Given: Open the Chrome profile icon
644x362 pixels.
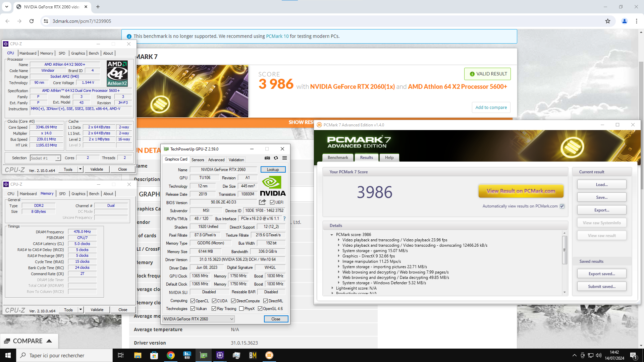Looking at the screenshot, I should pyautogui.click(x=625, y=21).
